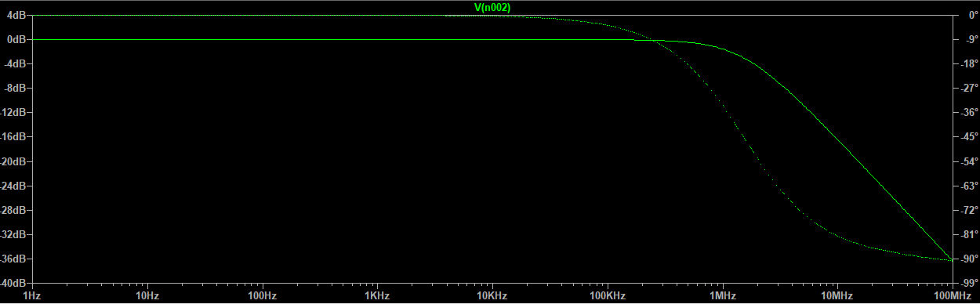Click the -40dB magnitude axis label
Viewport: 980px width, 304px height.
coord(13,282)
